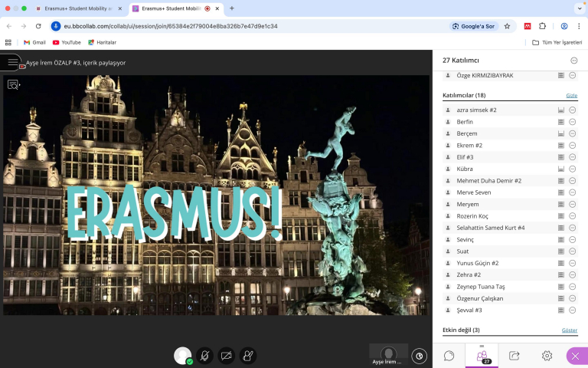This screenshot has height=368, width=588.
Task: Click the Gizle link to hide participants
Action: click(x=571, y=96)
